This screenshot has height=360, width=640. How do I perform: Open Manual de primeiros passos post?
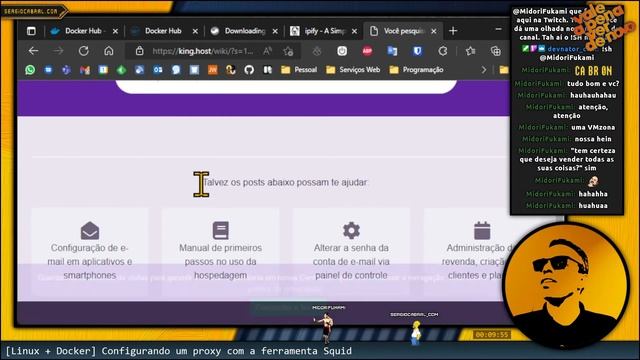220,251
